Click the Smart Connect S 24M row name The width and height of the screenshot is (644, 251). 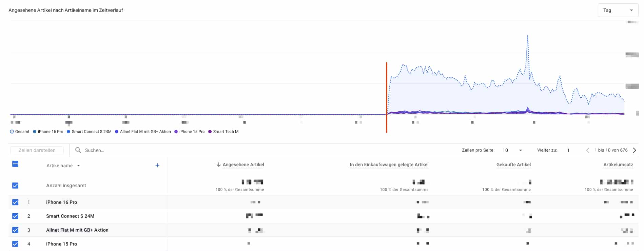(x=70, y=216)
